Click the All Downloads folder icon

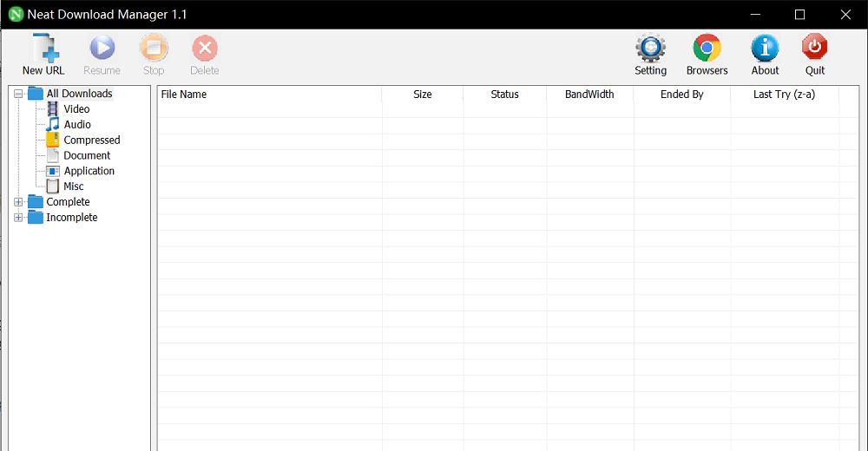[x=36, y=93]
